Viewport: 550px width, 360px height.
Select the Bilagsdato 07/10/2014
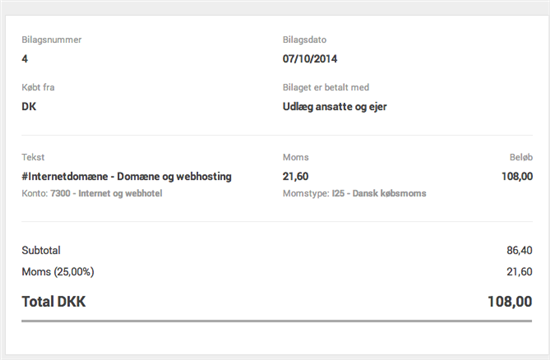(x=310, y=59)
